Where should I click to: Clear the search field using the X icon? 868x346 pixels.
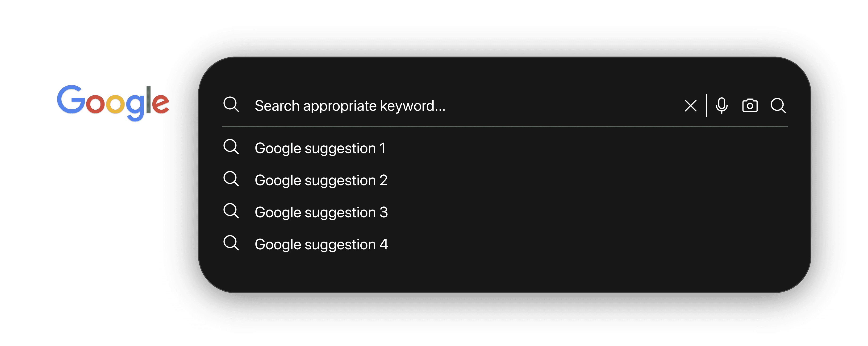pyautogui.click(x=690, y=106)
